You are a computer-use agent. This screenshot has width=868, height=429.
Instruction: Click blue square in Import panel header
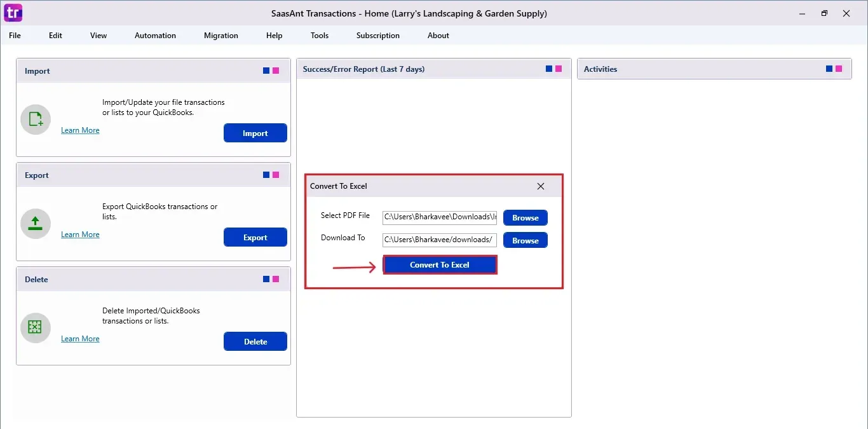tap(266, 71)
